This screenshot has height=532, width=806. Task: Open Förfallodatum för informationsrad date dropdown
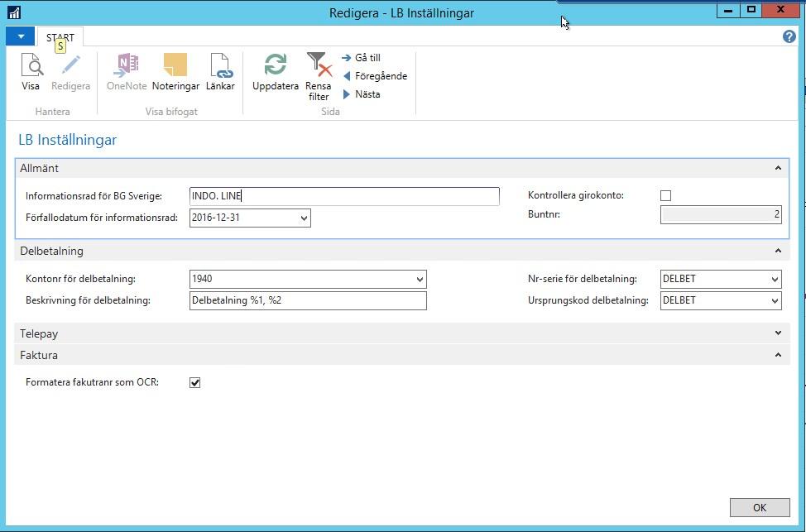click(305, 218)
